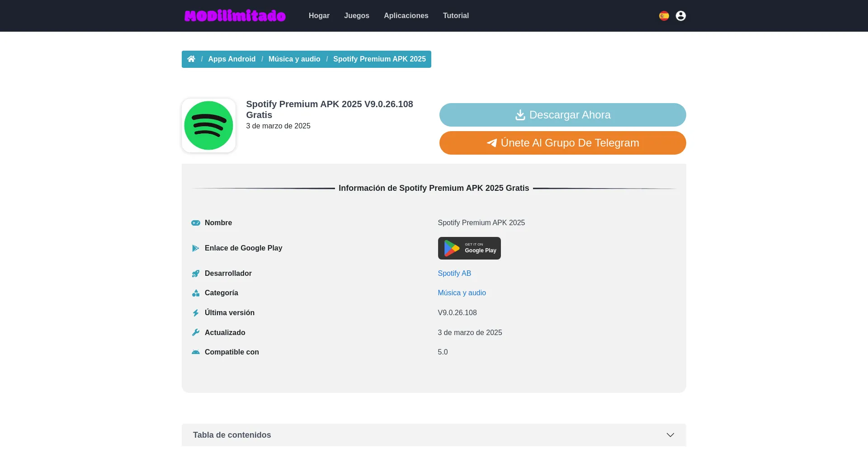Click the gamepad icon beside Nombre
Image resolution: width=868 pixels, height=449 pixels.
195,223
